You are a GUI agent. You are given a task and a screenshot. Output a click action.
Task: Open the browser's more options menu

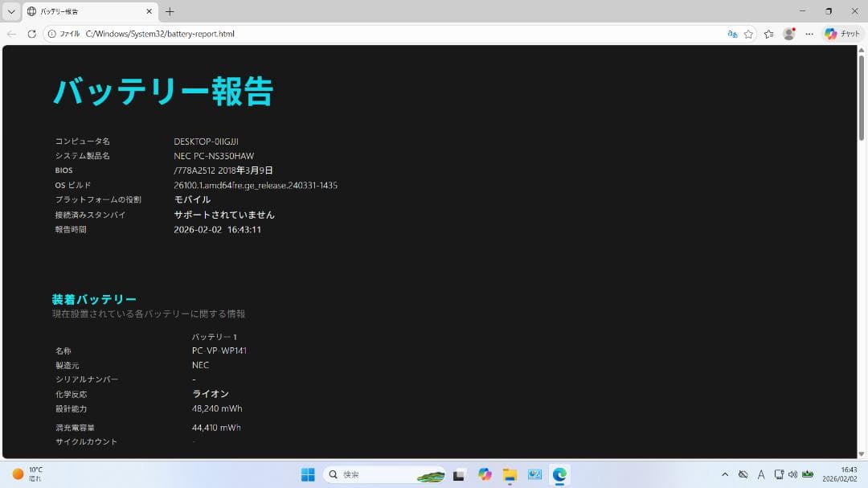point(809,34)
